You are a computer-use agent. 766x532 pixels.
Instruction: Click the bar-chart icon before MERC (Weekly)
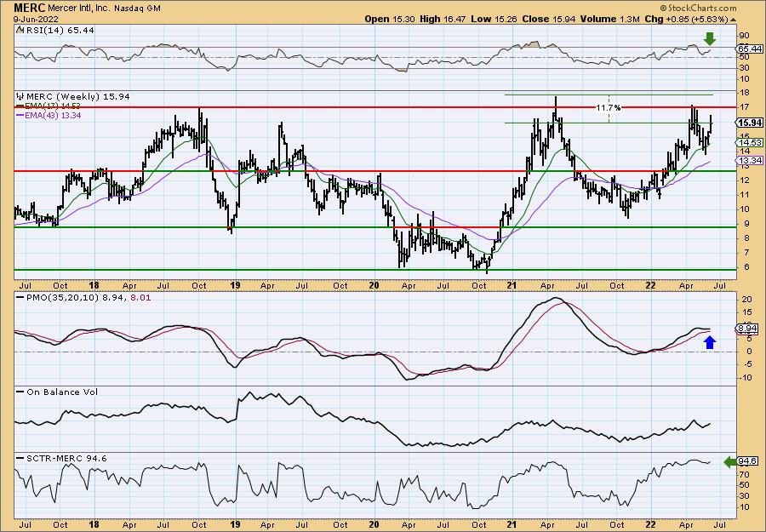click(20, 96)
